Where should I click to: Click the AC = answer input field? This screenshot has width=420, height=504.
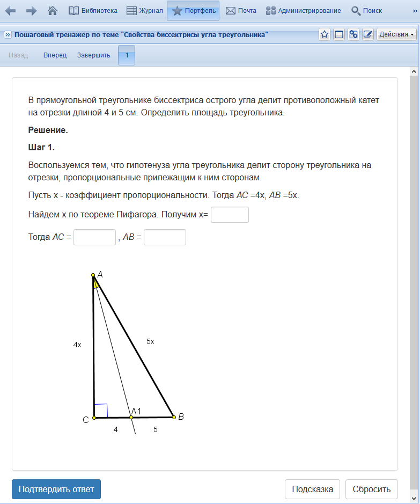pyautogui.click(x=94, y=237)
